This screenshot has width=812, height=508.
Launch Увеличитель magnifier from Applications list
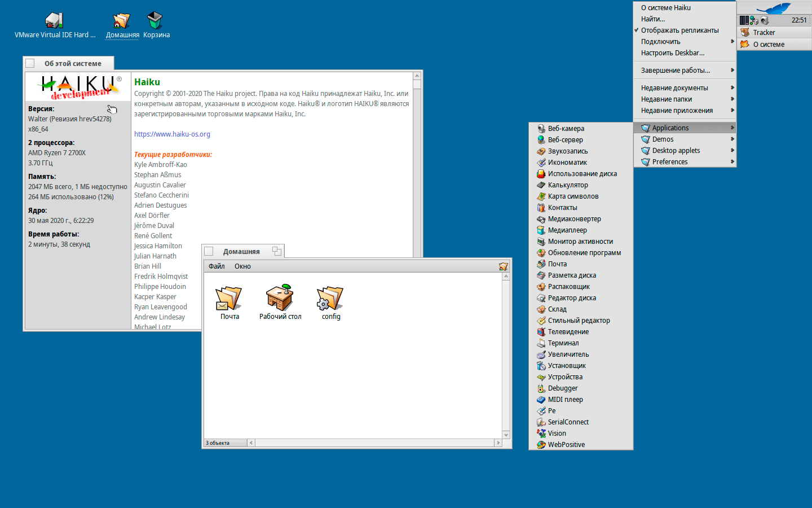pos(581,354)
